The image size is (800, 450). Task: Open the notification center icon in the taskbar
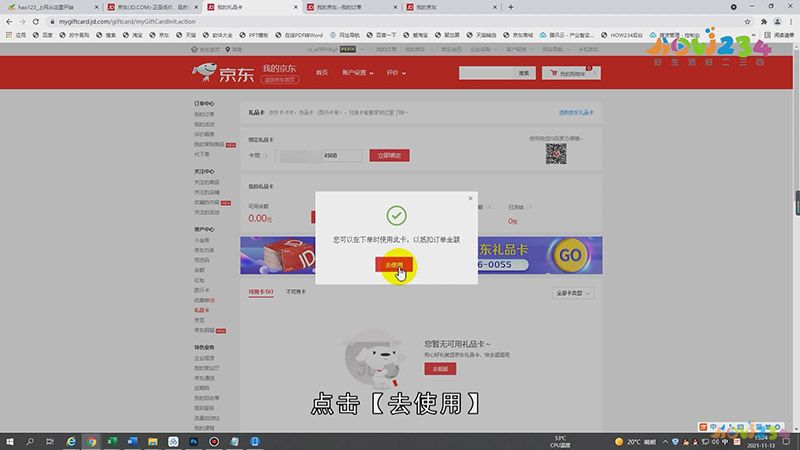786,442
